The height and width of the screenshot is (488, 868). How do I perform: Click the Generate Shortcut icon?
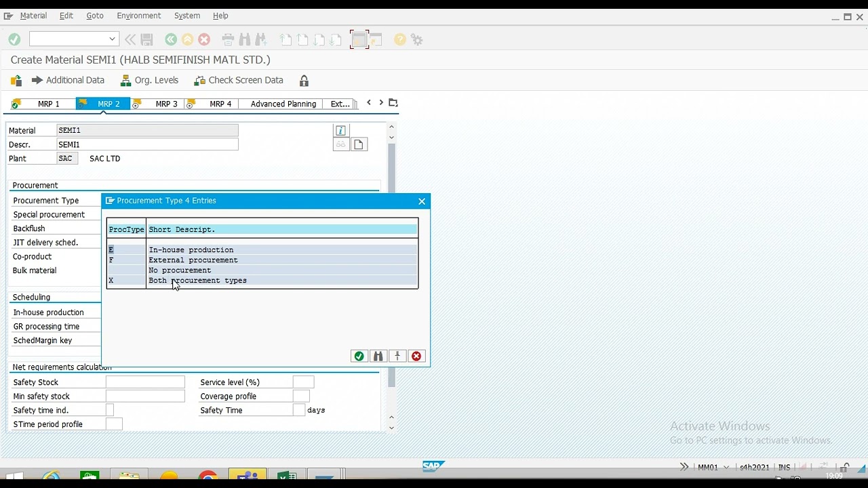click(376, 40)
